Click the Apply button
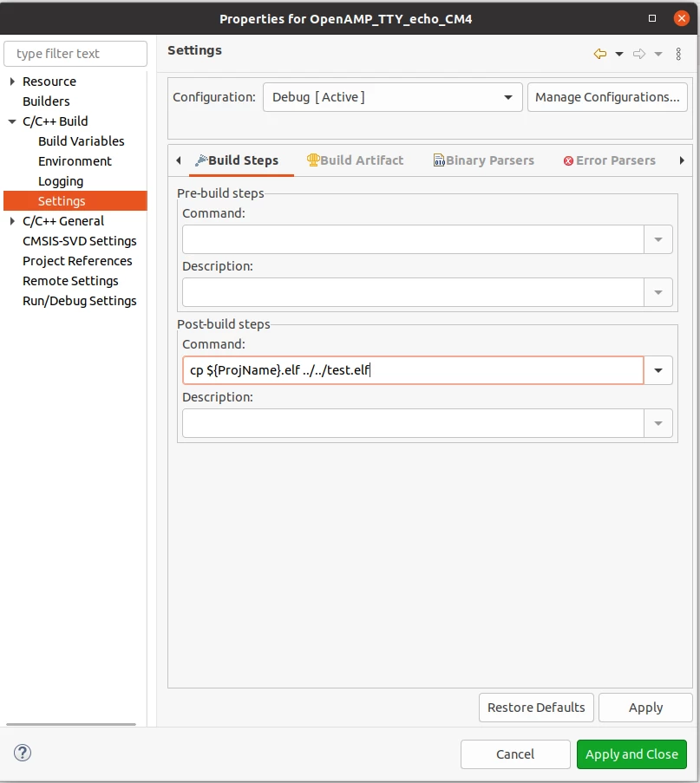700x783 pixels. point(645,708)
